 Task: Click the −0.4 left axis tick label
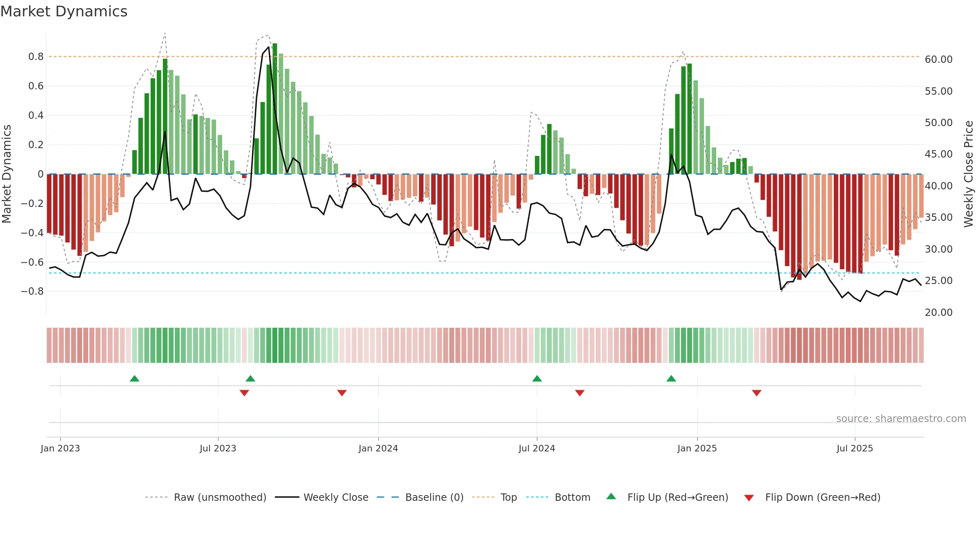[x=32, y=233]
